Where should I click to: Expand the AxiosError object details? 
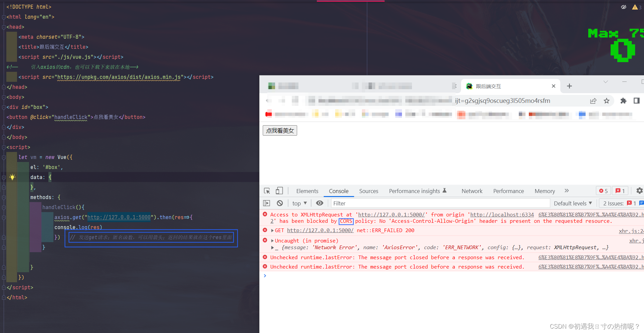click(272, 247)
